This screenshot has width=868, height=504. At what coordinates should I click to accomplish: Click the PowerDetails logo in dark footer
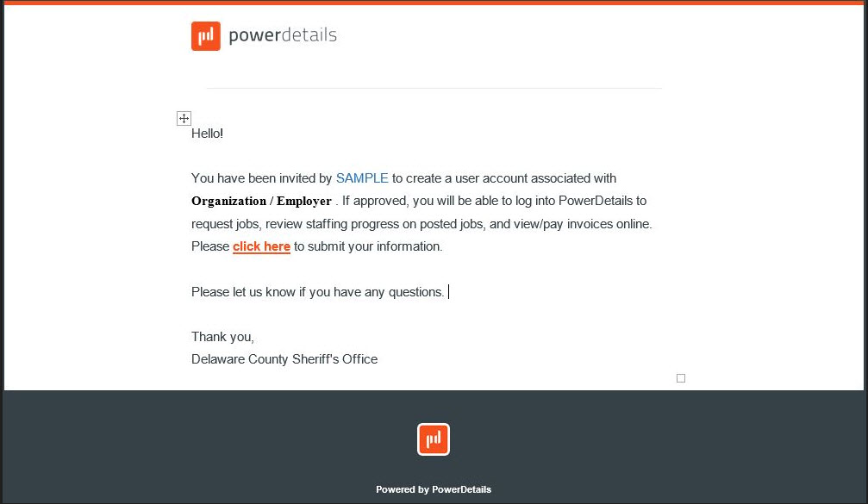point(434,439)
